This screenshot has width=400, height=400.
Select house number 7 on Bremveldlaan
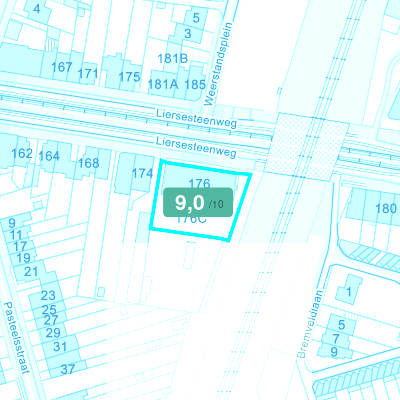336,339
